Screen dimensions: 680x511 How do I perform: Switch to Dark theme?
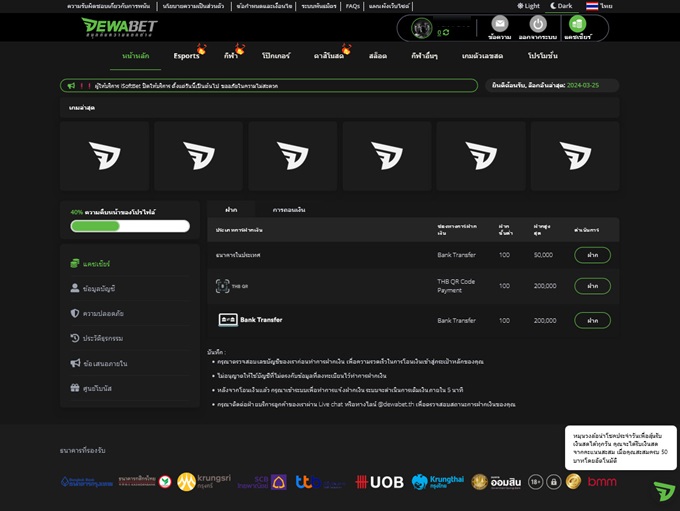(x=561, y=6)
